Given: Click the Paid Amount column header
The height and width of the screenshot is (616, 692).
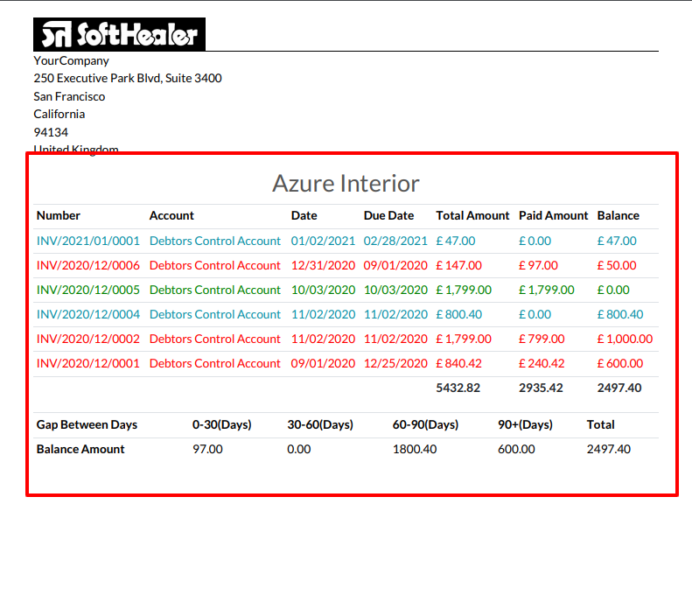Looking at the screenshot, I should pos(554,215).
